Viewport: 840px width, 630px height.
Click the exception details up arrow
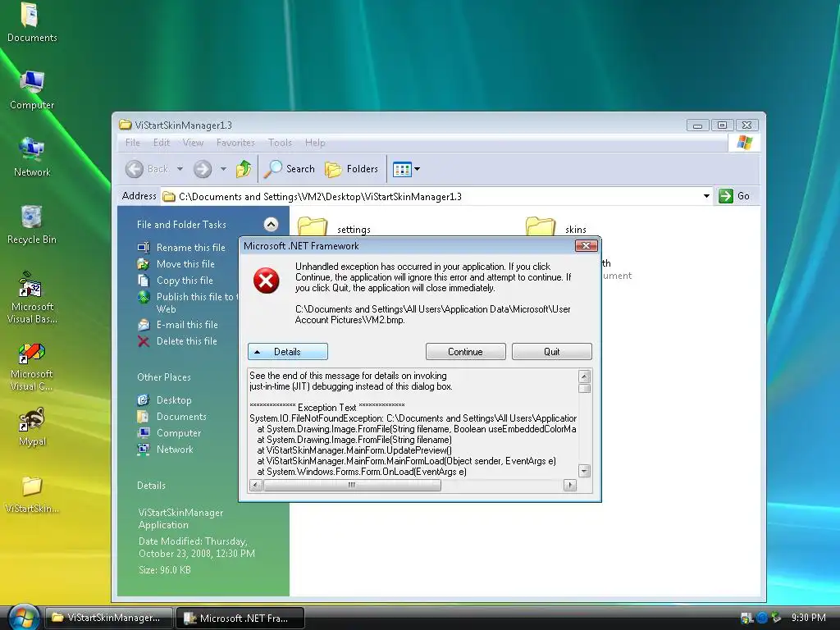[x=584, y=376]
